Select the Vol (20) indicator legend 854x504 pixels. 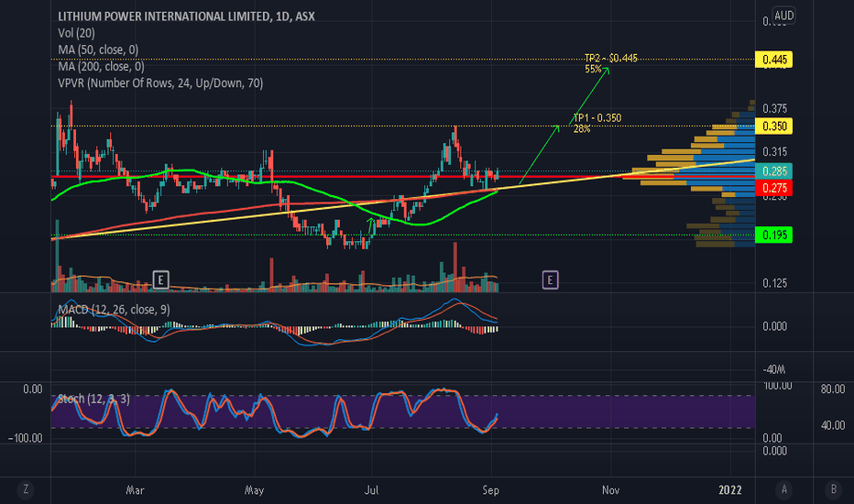coord(76,33)
